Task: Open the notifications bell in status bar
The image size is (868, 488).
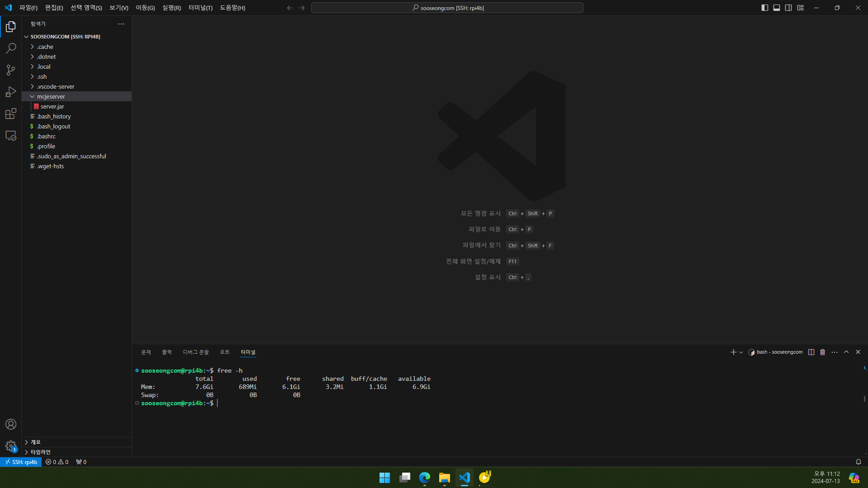Action: coord(858,462)
